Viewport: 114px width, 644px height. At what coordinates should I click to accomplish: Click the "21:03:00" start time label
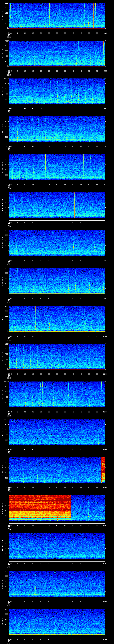pos(9,109)
